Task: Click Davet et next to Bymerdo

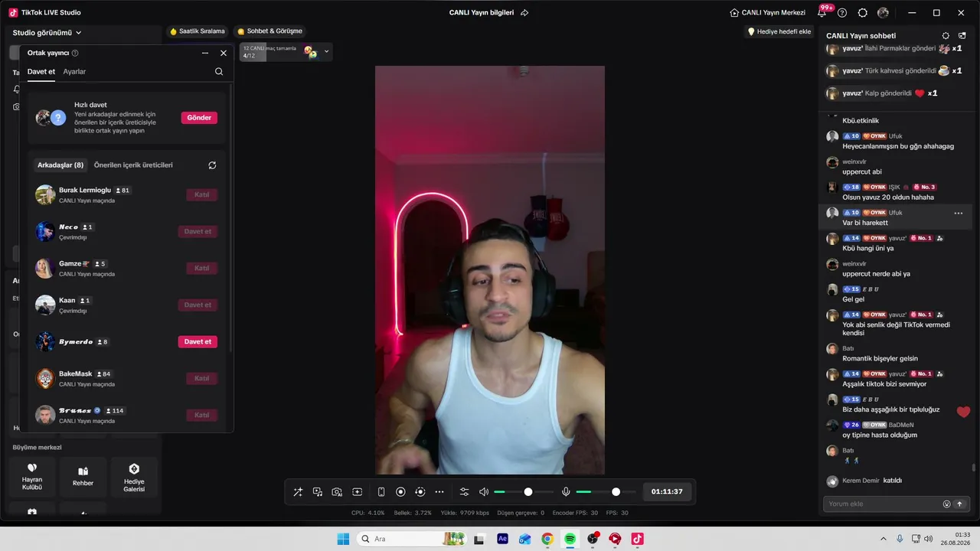Action: 198,341
